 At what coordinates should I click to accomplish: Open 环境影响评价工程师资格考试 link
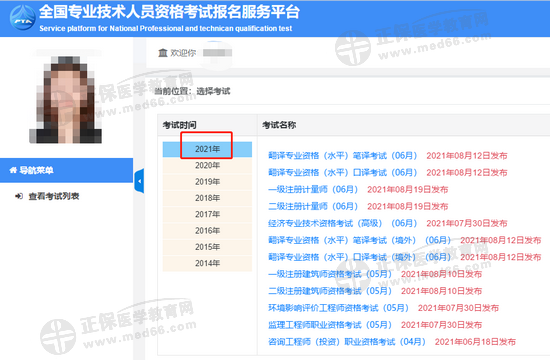[338, 308]
